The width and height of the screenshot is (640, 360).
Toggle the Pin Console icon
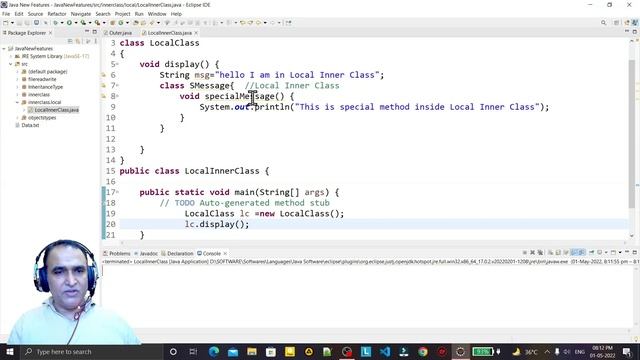coord(591,253)
